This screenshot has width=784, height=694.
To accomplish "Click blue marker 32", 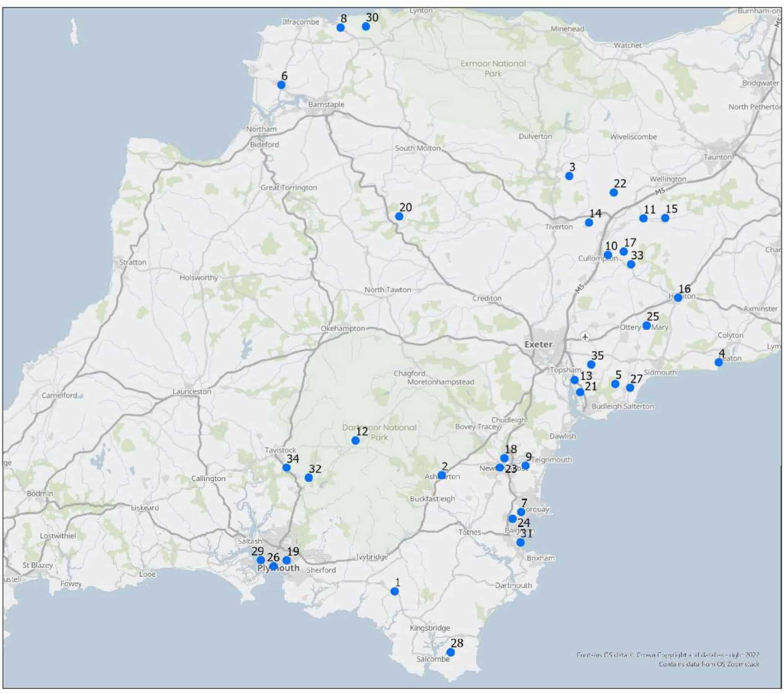I will tap(309, 478).
